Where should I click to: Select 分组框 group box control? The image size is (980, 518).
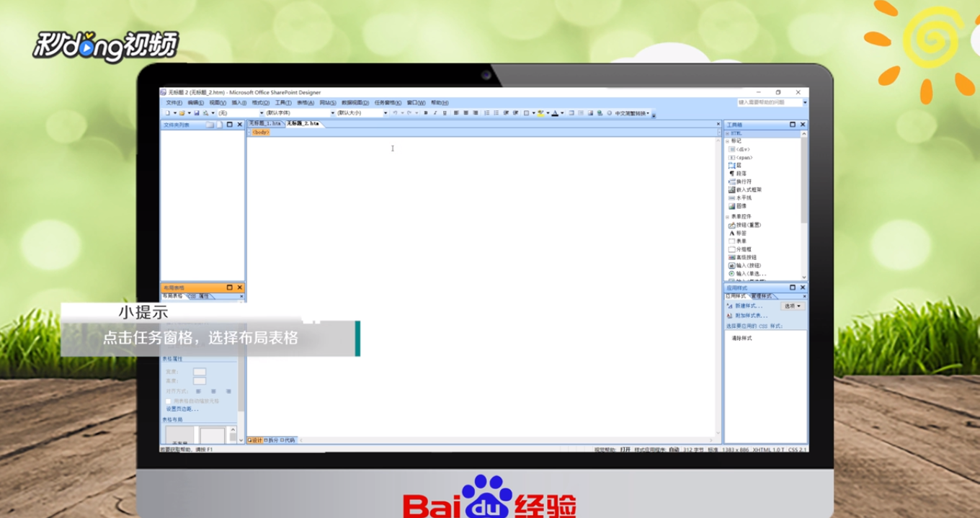click(739, 249)
